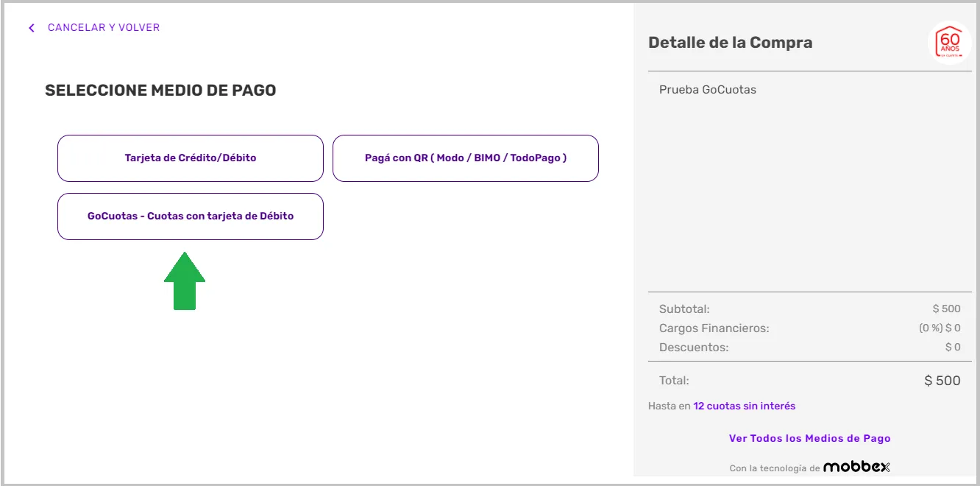Click the 60 Años store logo

click(950, 43)
